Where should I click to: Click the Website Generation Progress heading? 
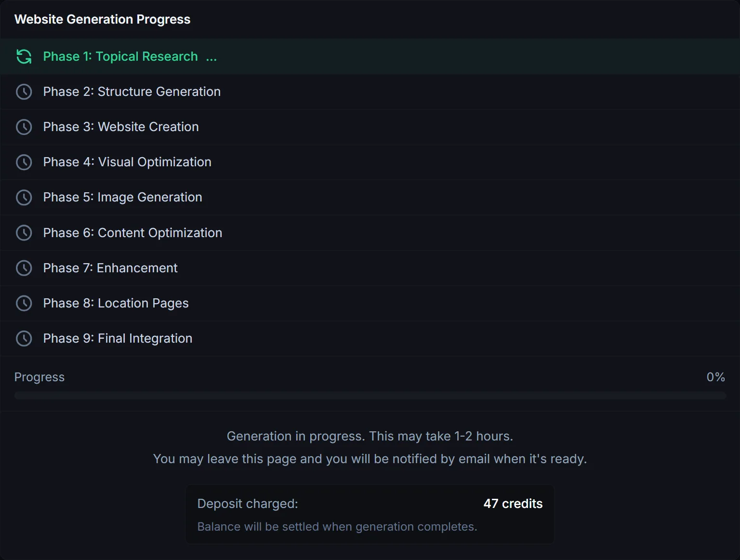click(x=103, y=19)
